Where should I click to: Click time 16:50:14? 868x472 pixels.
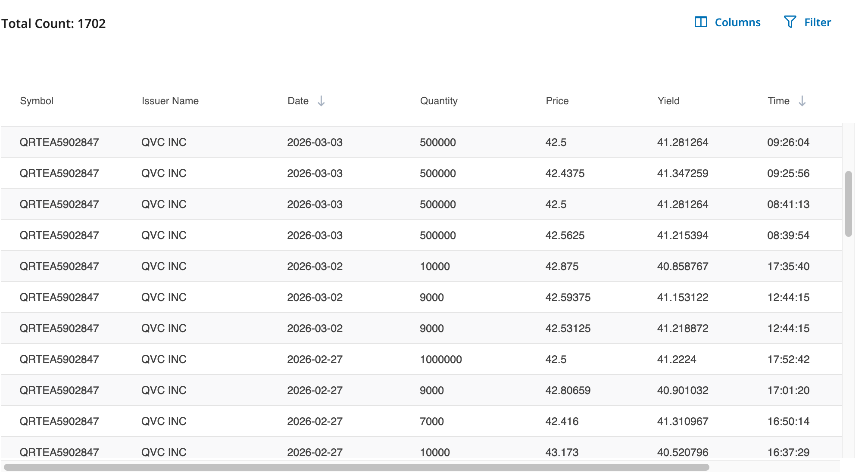pyautogui.click(x=788, y=421)
